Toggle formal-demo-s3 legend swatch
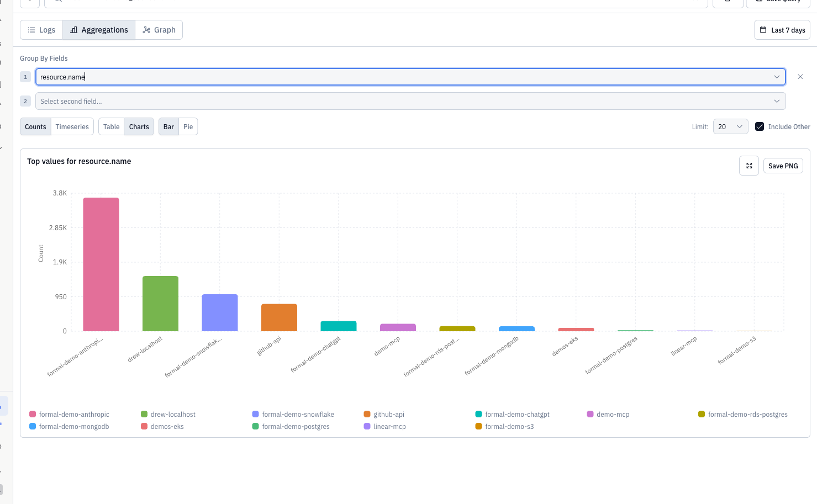Viewport: 817px width, 504px height. (x=479, y=426)
